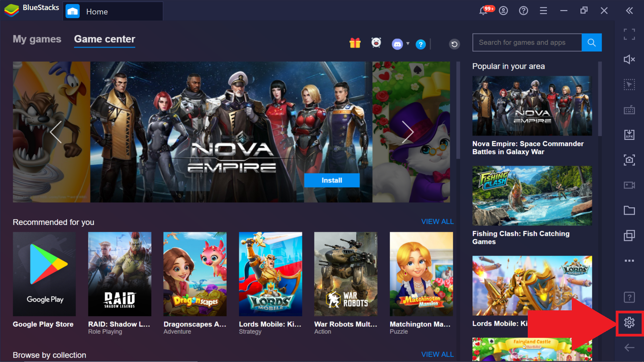The image size is (644, 362).
Task: Select the Game center tab
Action: tap(104, 39)
